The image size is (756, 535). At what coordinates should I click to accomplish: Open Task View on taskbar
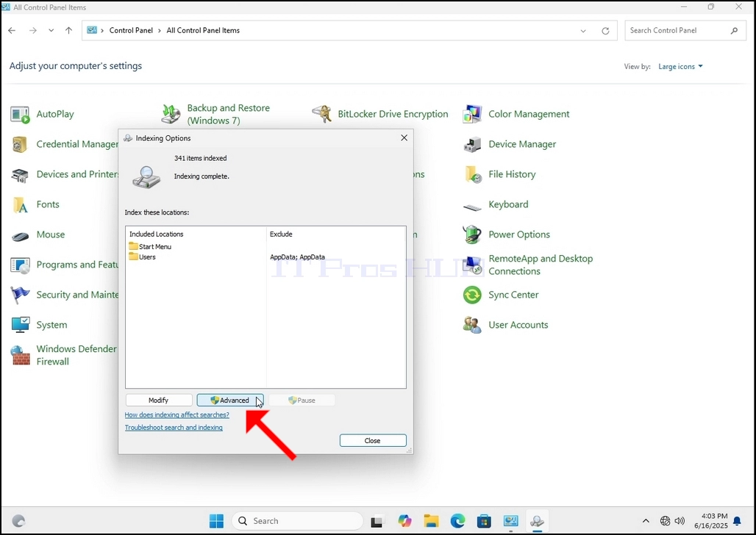click(377, 521)
